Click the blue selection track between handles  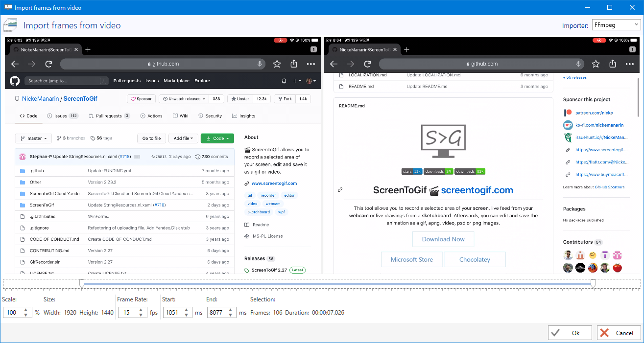(x=337, y=283)
